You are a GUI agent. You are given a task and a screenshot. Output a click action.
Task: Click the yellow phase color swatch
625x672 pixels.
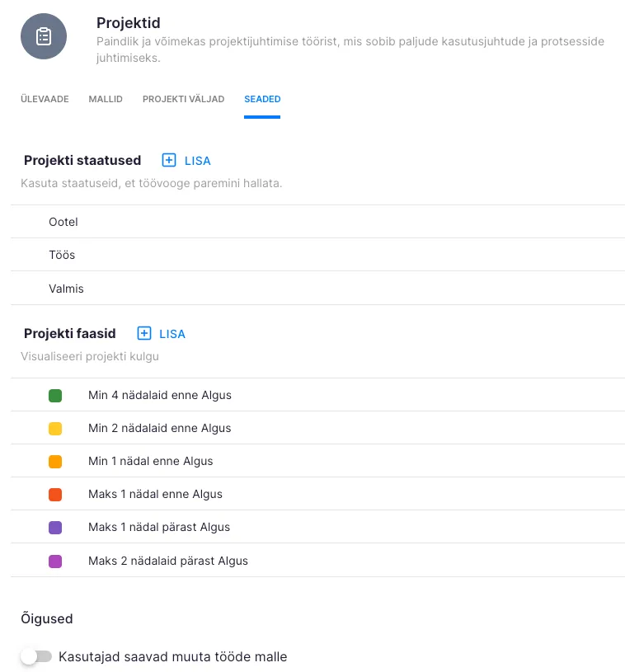(55, 429)
